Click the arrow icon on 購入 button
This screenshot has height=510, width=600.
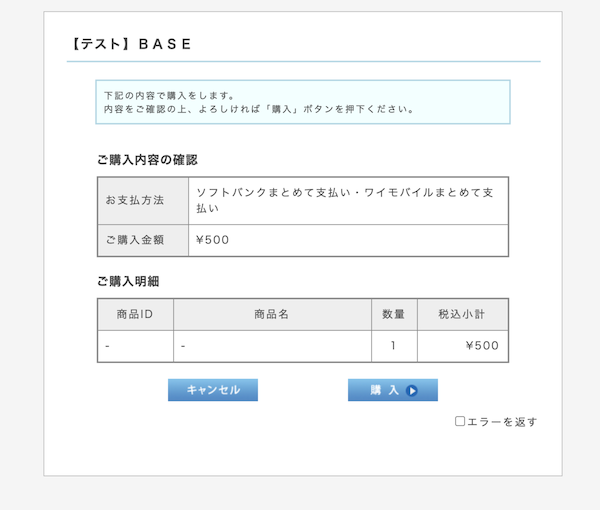point(412,391)
